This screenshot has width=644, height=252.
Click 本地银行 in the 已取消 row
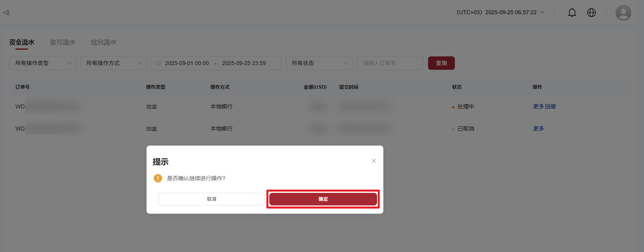pyautogui.click(x=222, y=129)
